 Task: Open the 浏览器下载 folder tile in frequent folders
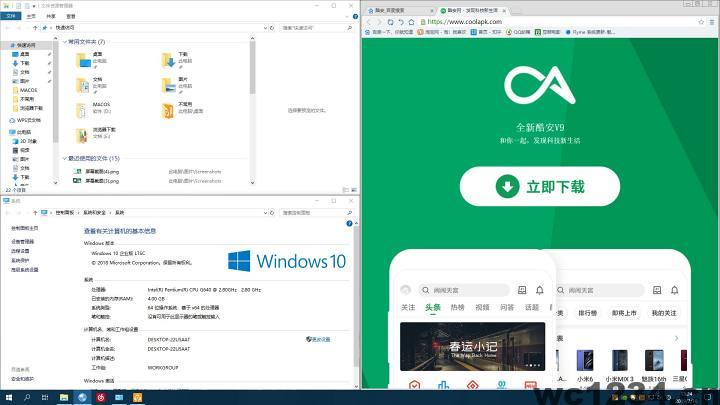click(x=96, y=135)
